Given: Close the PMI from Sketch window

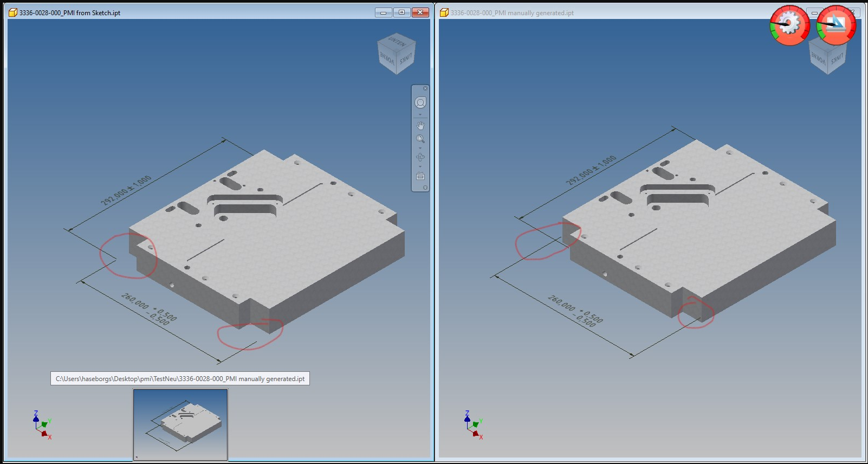Looking at the screenshot, I should 420,12.
